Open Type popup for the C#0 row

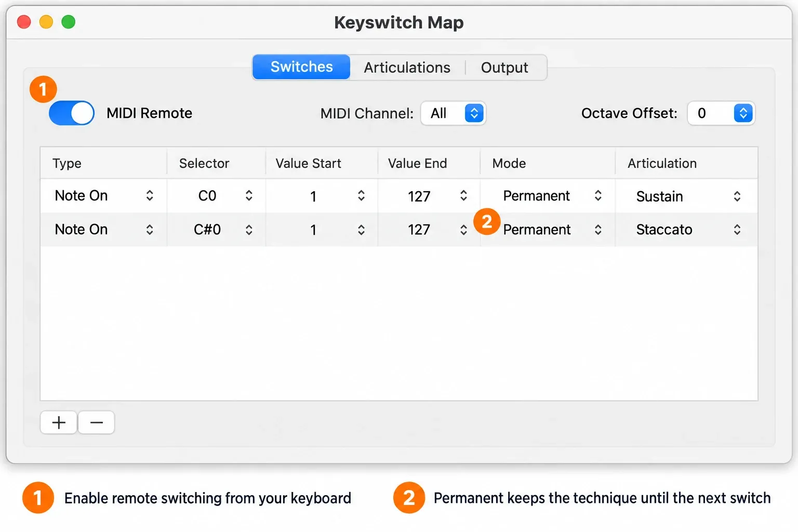[x=150, y=230]
